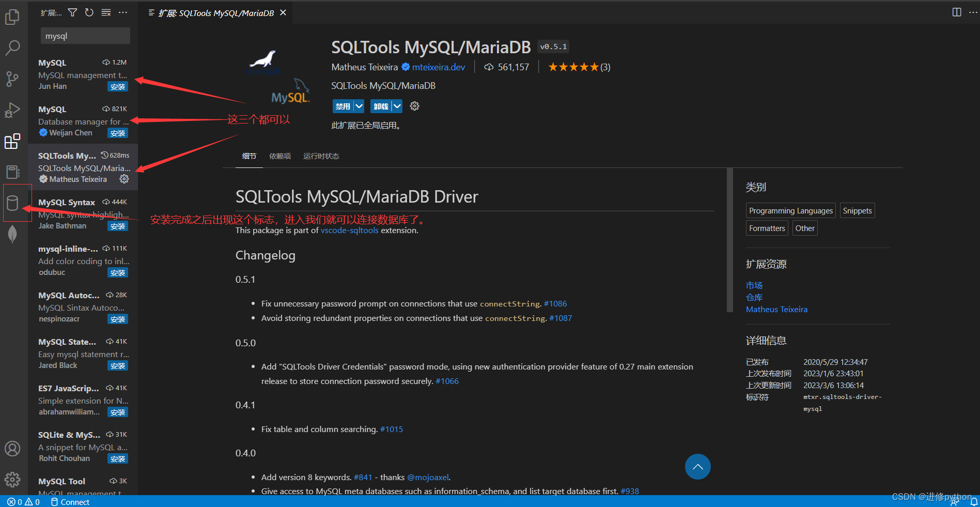
Task: Open extension settings gear beside uninstall
Action: click(414, 106)
